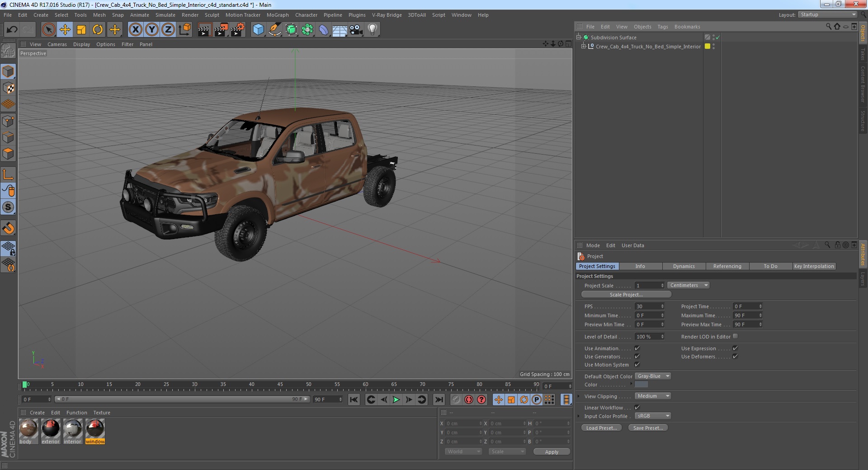868x470 pixels.
Task: Click the FPS input field
Action: (x=648, y=306)
